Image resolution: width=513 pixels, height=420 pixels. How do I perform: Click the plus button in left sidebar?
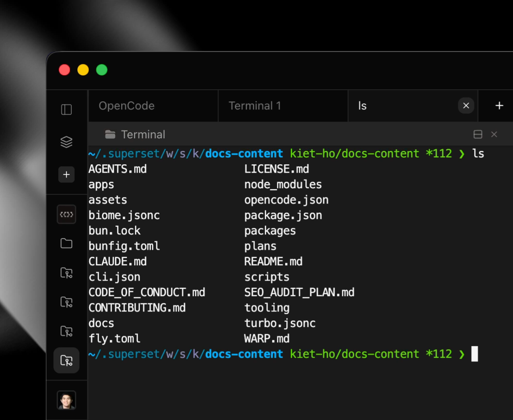pos(66,175)
